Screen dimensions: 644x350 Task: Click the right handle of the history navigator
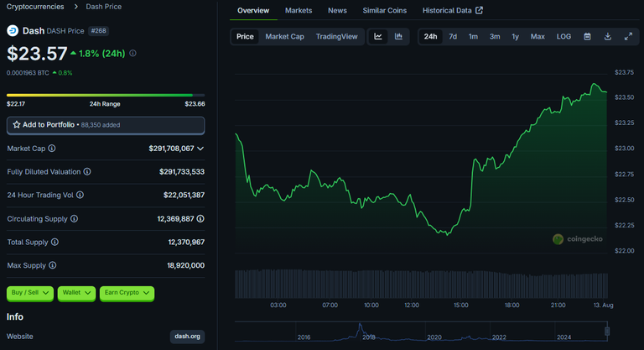[607, 331]
